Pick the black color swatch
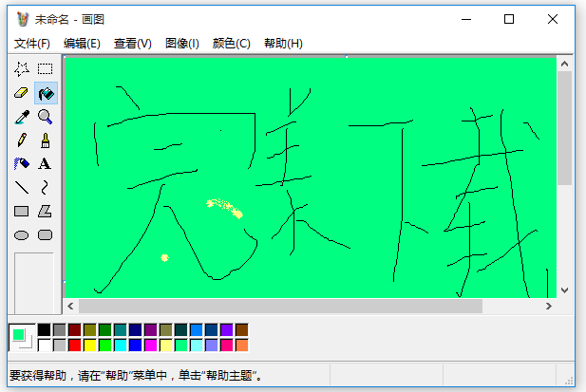 44,330
